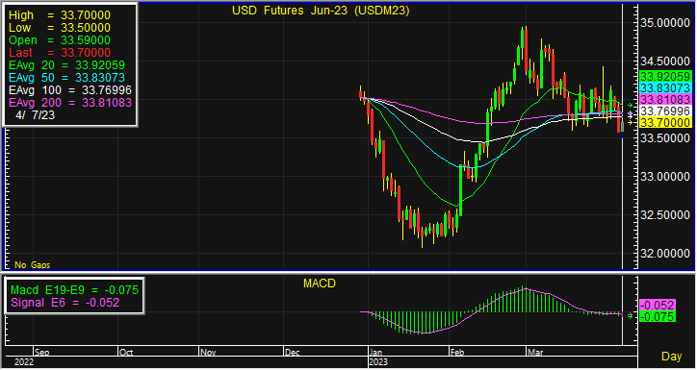Click the Jan label on time axis
697x370 pixels.
376,352
